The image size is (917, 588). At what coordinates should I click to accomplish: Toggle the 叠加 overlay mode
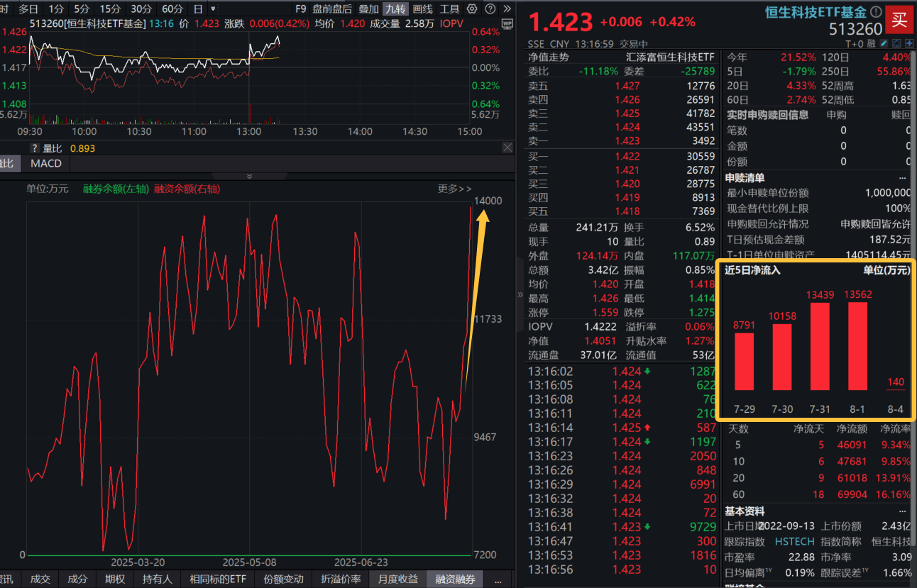(369, 9)
